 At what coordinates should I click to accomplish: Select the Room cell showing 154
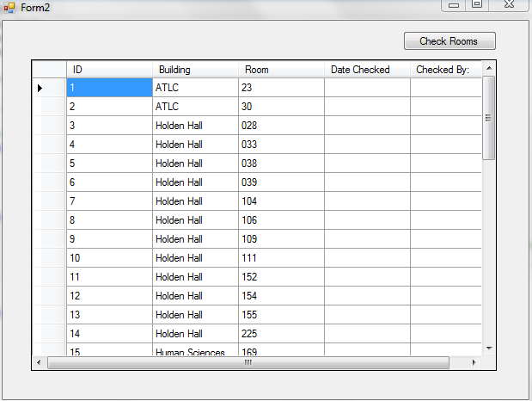pos(281,296)
